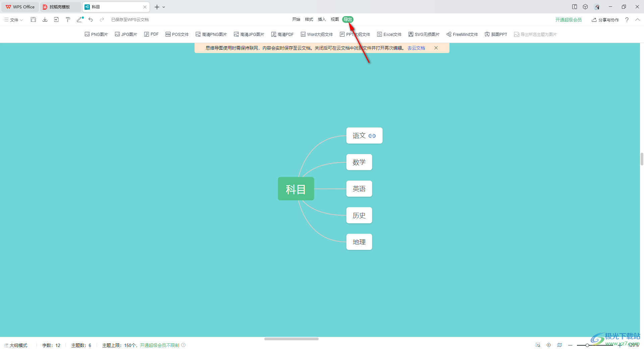Click the cube icon in title bar
Viewport: 644px width, 349px height.
coord(585,7)
